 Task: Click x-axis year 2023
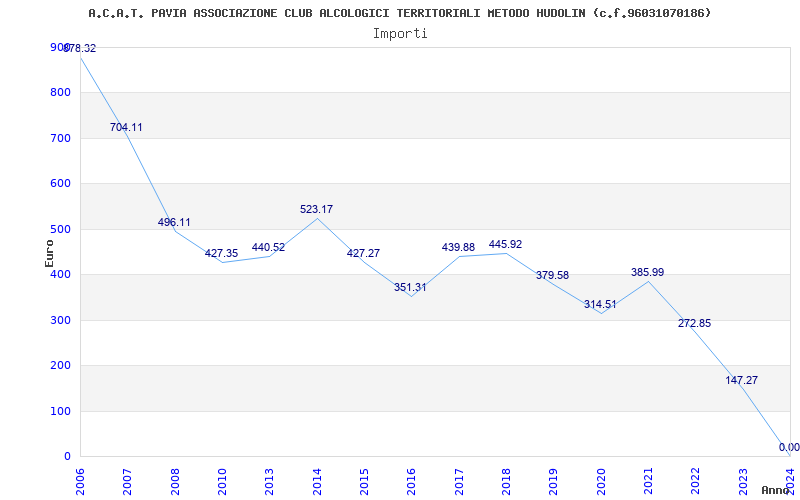coord(743,482)
